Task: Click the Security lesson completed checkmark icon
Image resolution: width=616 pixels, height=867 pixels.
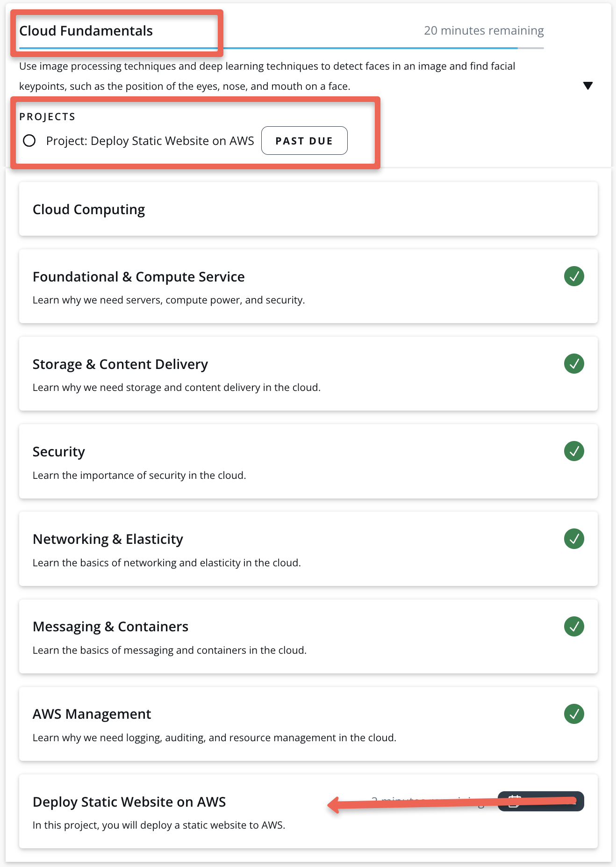Action: [574, 451]
